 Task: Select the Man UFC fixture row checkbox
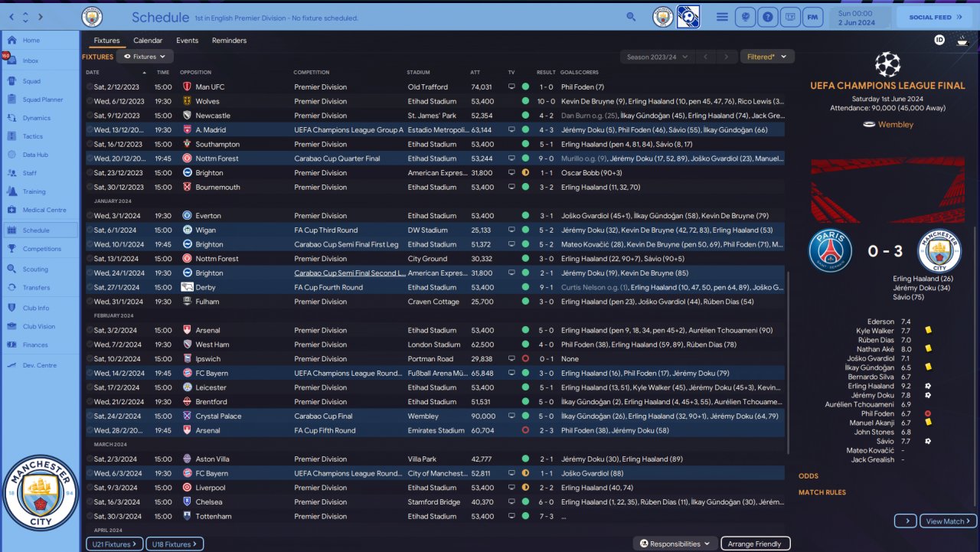point(90,87)
